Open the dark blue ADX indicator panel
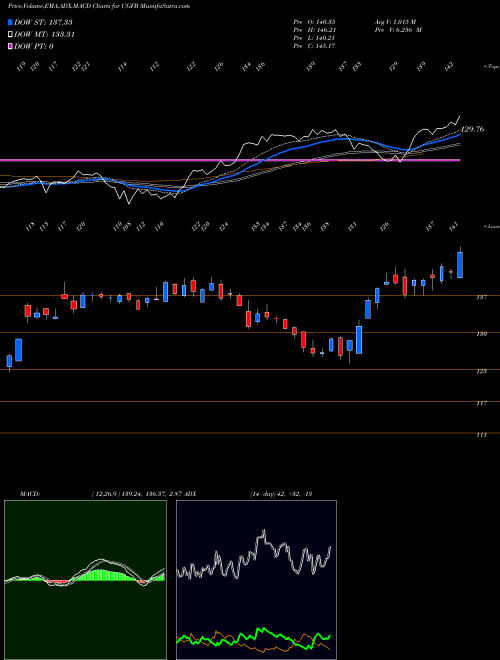The image size is (500, 660). (x=256, y=580)
